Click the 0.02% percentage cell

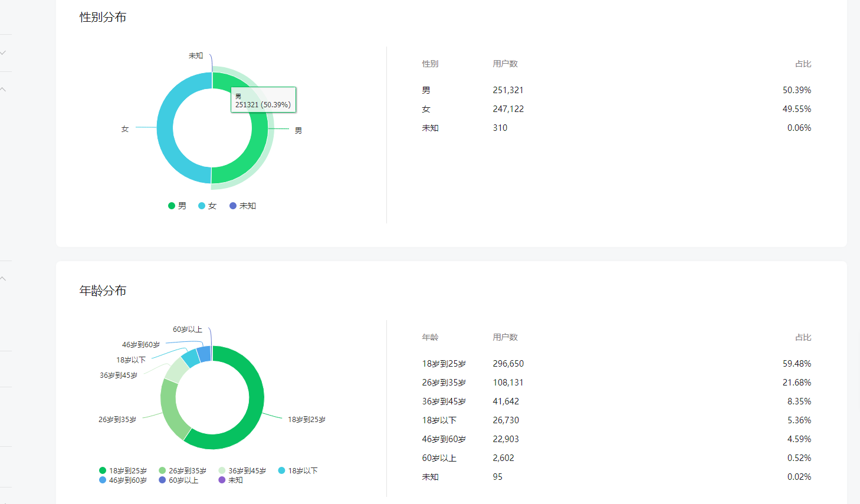pyautogui.click(x=799, y=477)
